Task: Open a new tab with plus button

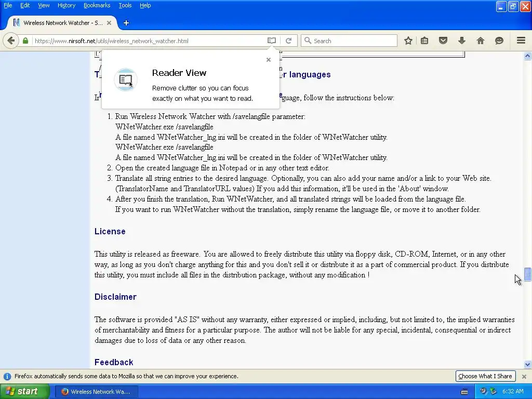Action: (x=126, y=23)
